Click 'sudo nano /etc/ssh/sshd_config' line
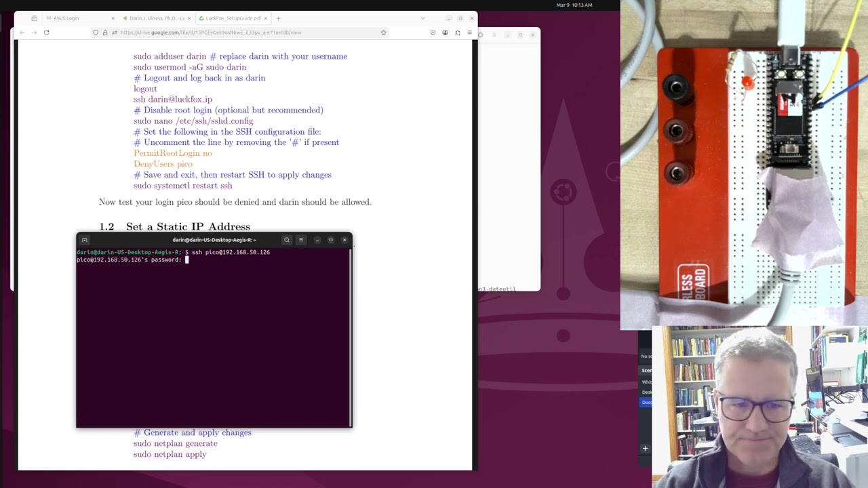Viewport: 868px width, 488px height. (x=193, y=121)
